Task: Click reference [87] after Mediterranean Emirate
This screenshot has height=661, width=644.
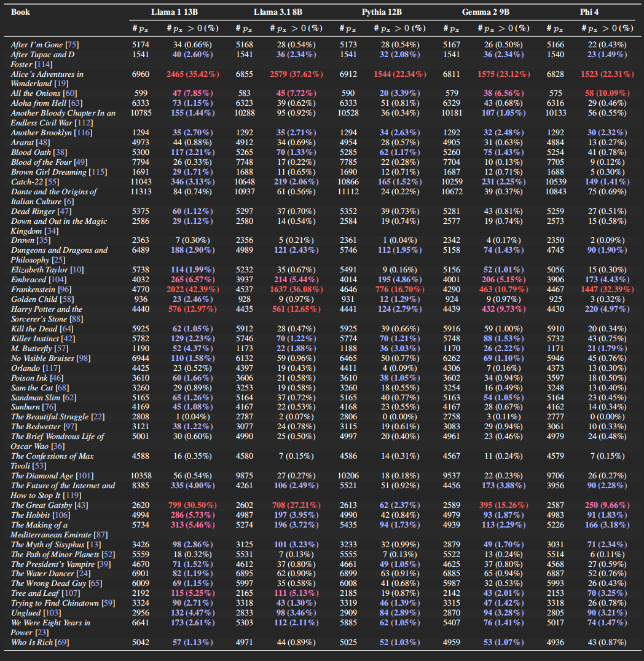Action: pos(101,535)
